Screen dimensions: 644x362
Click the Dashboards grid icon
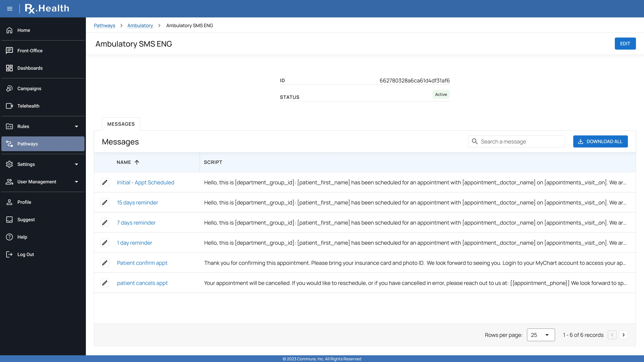(10, 68)
